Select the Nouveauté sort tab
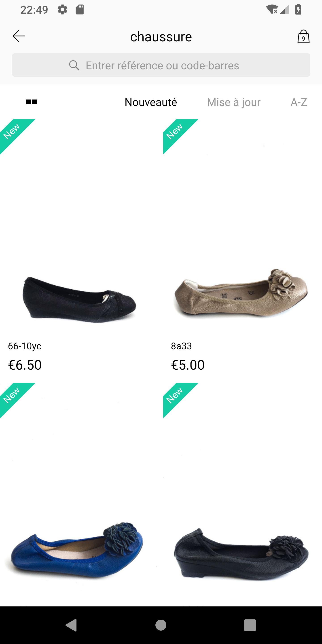Image resolution: width=322 pixels, height=644 pixels. (x=151, y=102)
